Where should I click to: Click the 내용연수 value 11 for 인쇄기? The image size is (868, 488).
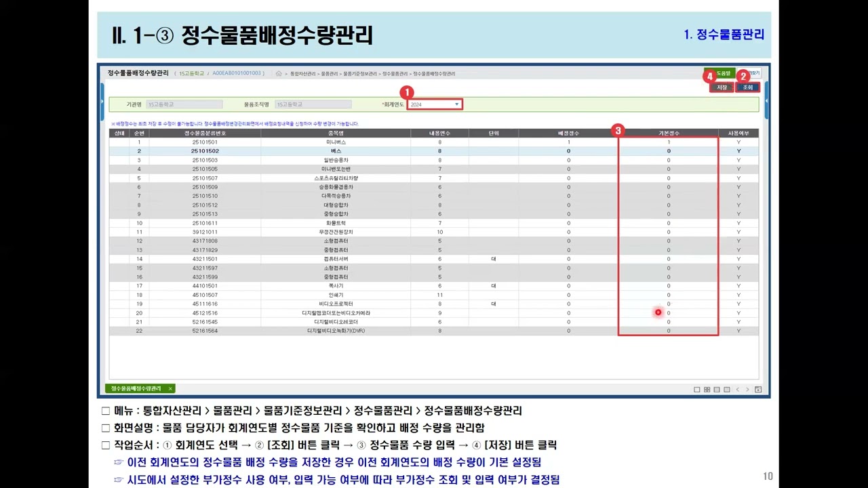coord(439,295)
